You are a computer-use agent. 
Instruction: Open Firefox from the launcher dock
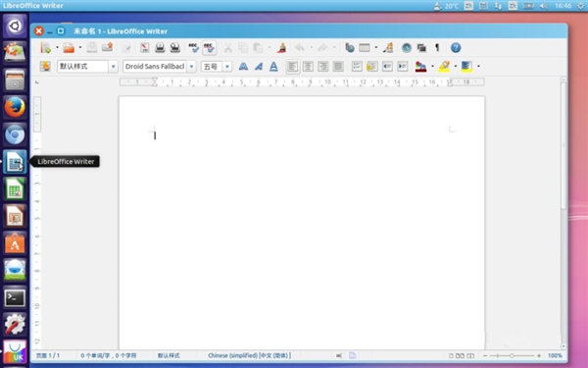(x=15, y=107)
